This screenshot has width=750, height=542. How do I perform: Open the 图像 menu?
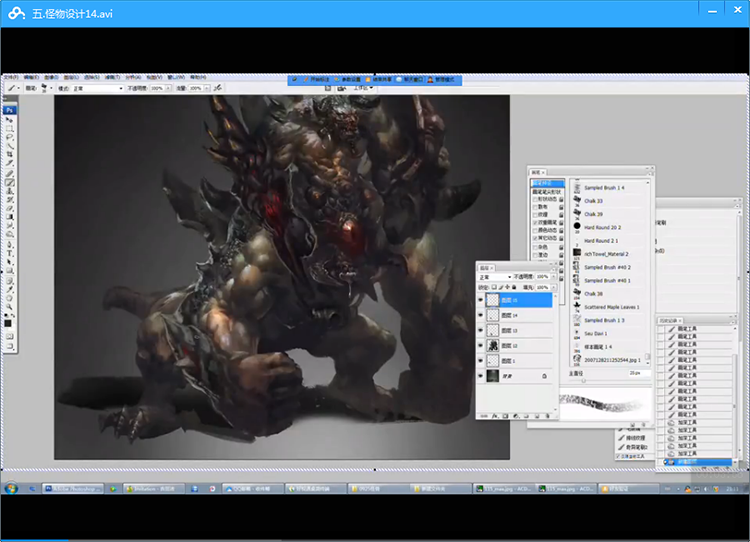(x=51, y=77)
